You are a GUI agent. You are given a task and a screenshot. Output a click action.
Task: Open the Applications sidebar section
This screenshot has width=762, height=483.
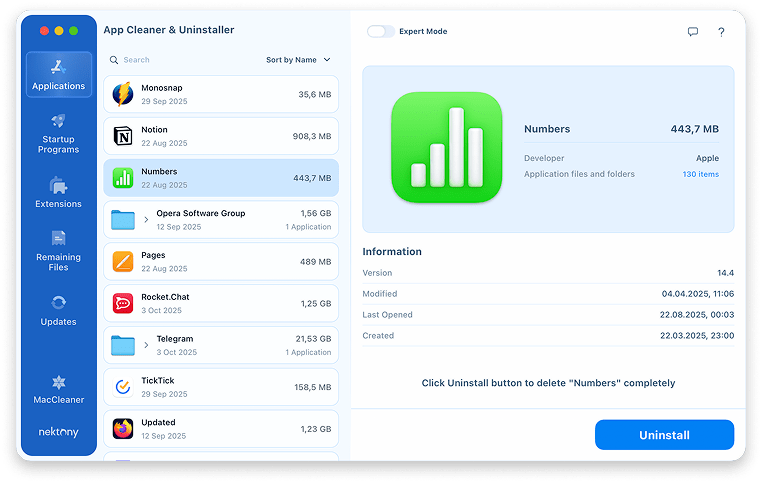tap(58, 74)
